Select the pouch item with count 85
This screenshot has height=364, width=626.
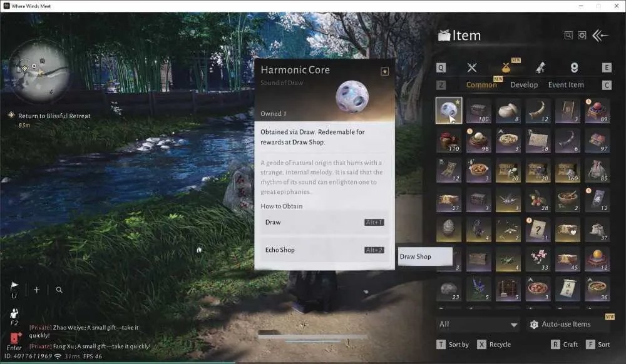click(x=597, y=170)
